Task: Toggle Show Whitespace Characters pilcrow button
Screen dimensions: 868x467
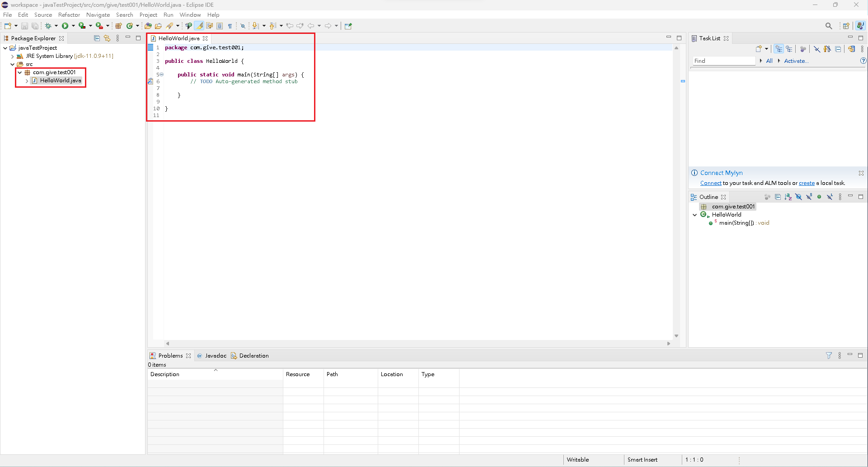Action: [230, 26]
